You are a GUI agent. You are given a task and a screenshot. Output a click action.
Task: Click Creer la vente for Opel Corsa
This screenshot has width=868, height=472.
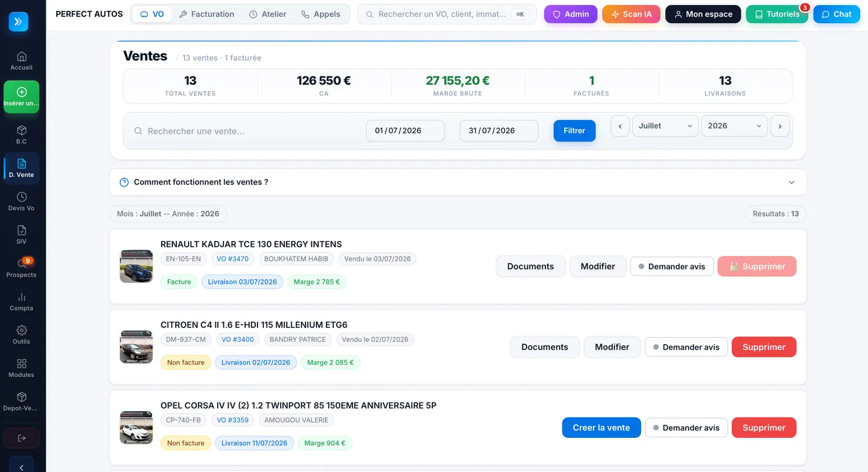601,427
